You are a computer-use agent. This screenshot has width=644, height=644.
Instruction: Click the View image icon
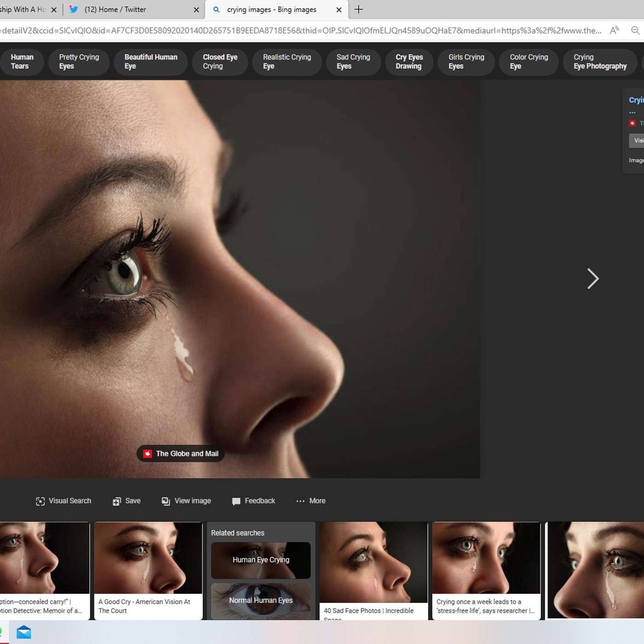(166, 501)
